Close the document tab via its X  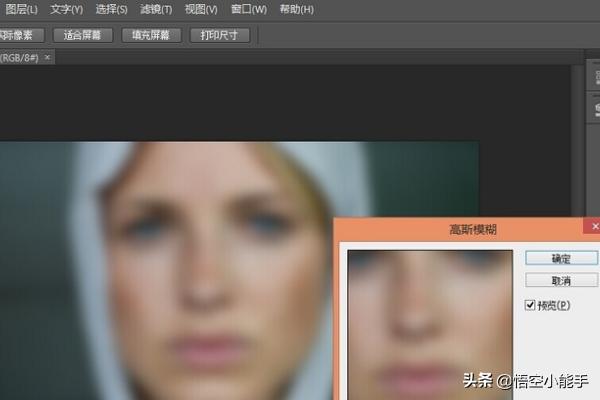tap(47, 58)
